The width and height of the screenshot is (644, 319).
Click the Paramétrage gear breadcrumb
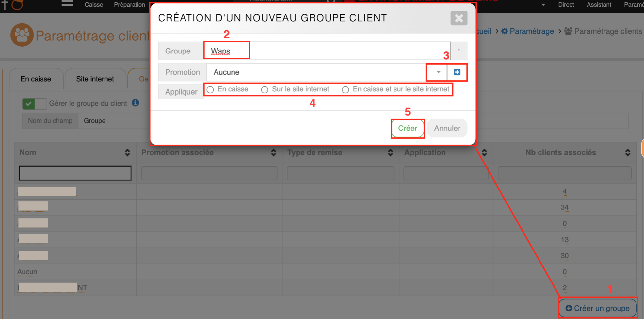click(527, 31)
